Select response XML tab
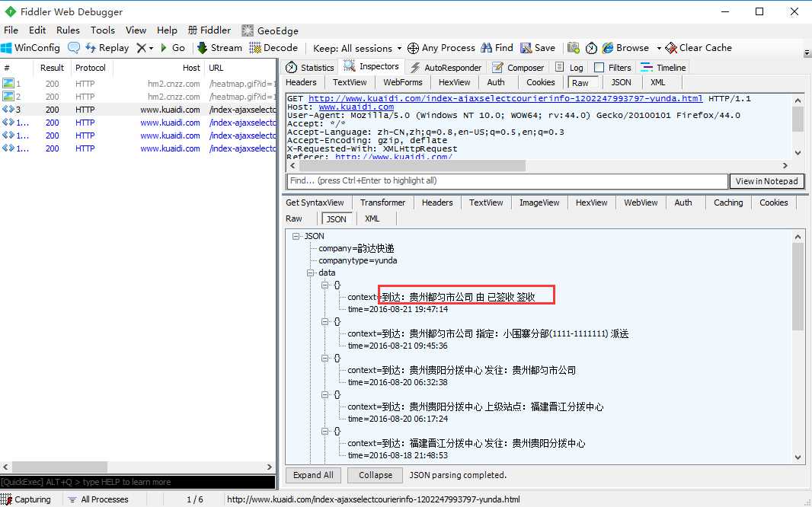Screen dimensions: 812x507 372,218
